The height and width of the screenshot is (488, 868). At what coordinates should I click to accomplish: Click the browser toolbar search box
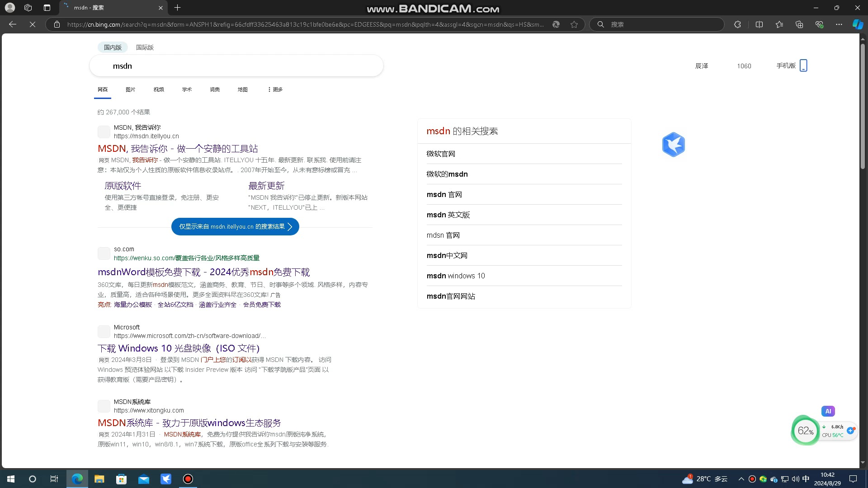657,24
